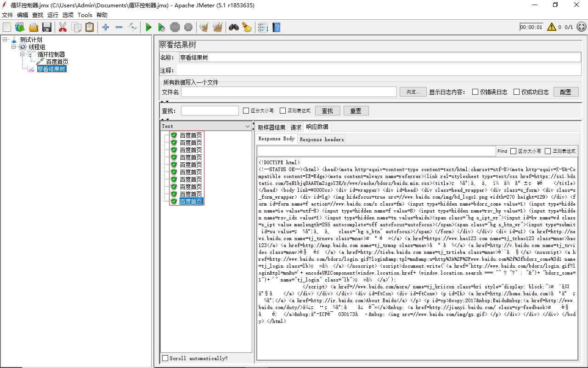Start test with no pauses icon
The height and width of the screenshot is (368, 588).
[x=162, y=27]
